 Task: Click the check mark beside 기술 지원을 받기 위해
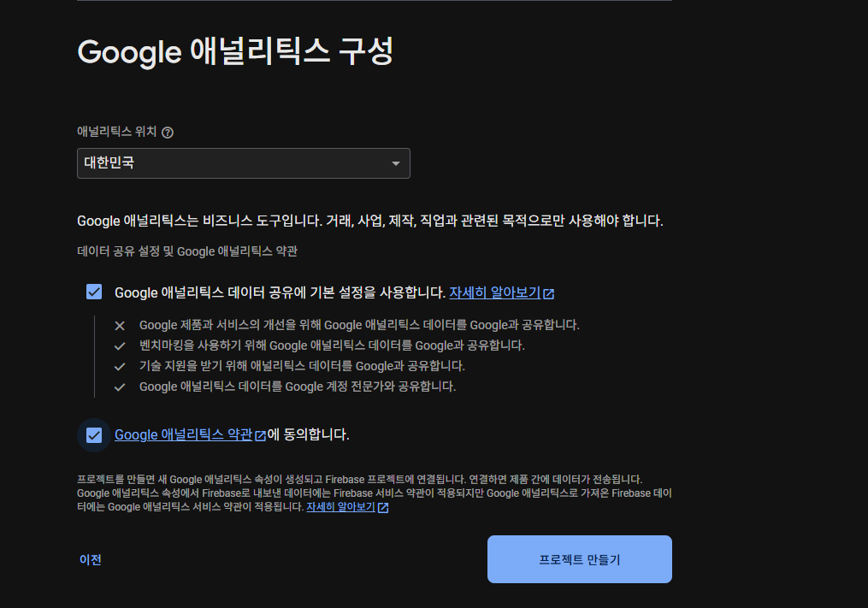click(120, 367)
